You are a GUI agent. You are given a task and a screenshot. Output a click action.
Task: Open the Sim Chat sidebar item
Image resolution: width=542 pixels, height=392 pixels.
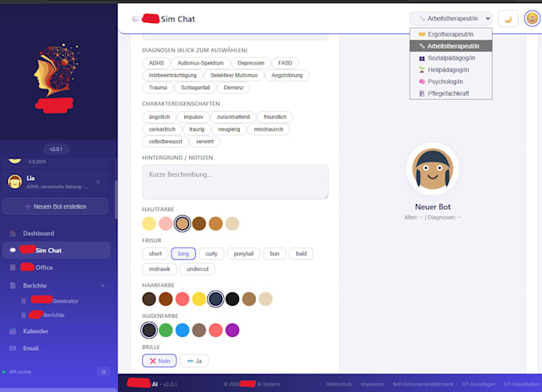tap(57, 250)
